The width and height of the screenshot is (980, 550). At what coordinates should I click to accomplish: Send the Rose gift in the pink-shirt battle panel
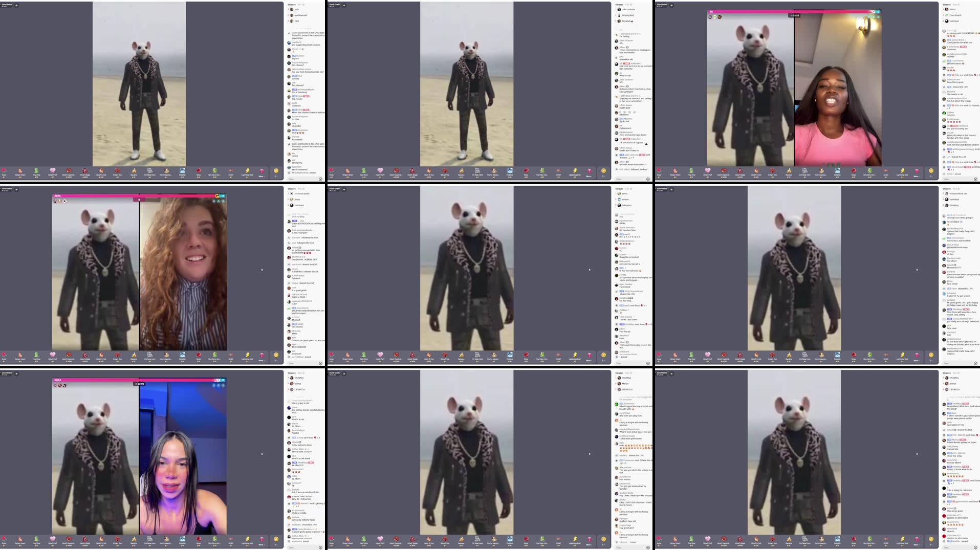(x=659, y=171)
